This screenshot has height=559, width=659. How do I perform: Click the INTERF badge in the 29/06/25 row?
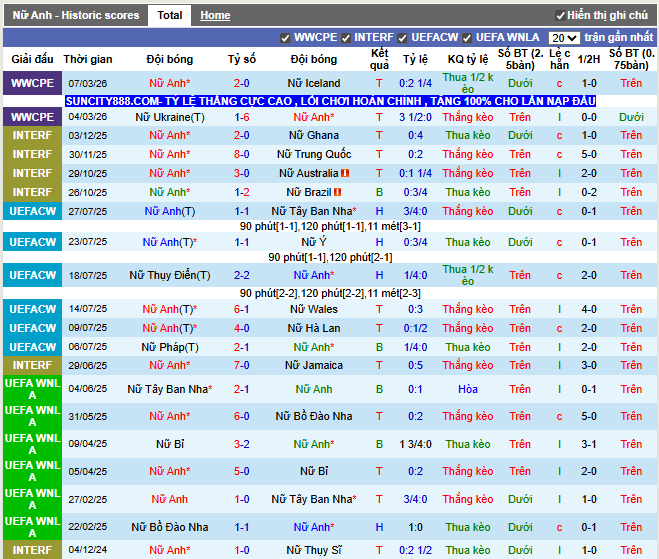coord(32,366)
